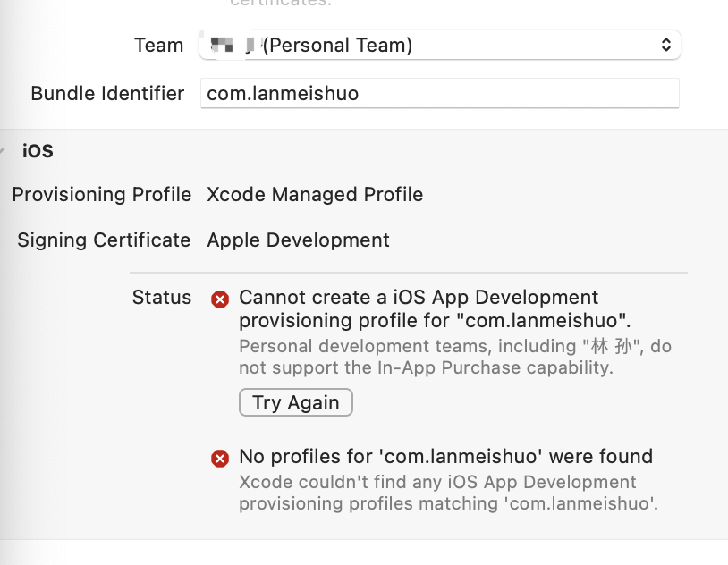Viewport: 728px width, 565px height.
Task: Select the text Xcode Managed Profile
Action: [315, 195]
